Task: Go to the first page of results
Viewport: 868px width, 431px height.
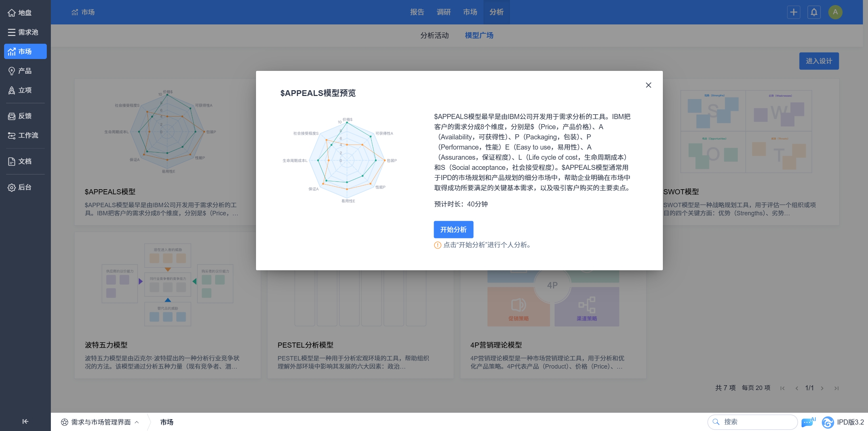Action: tap(782, 388)
